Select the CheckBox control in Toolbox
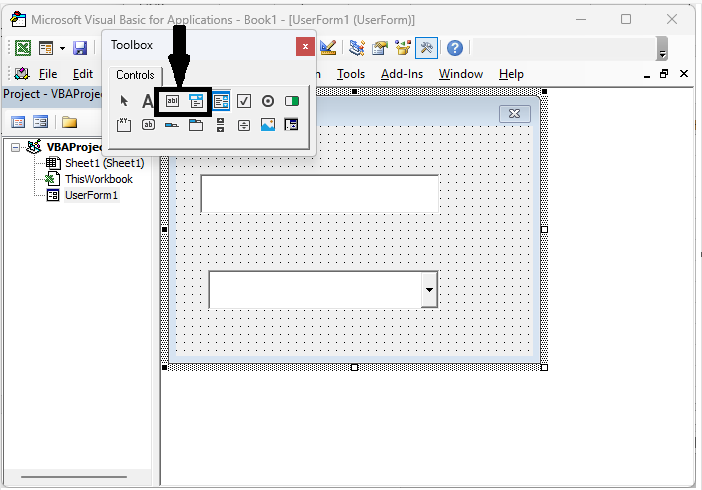This screenshot has height=490, width=702. pyautogui.click(x=244, y=101)
